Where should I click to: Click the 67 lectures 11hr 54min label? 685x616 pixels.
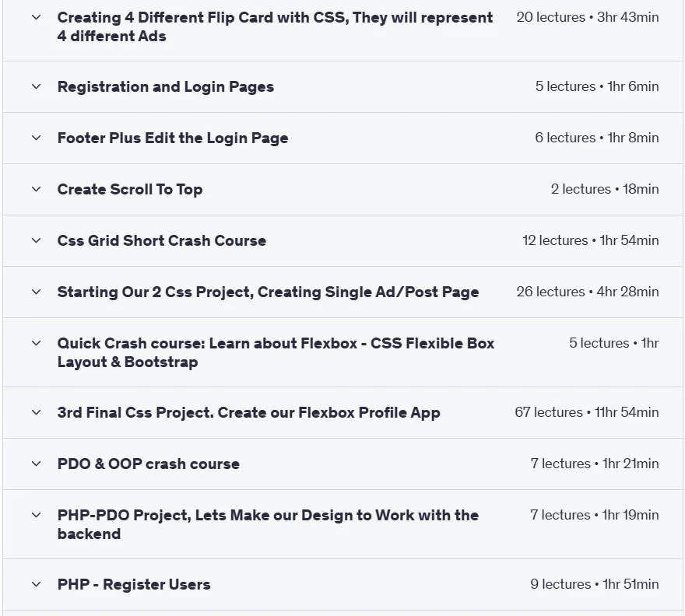(x=586, y=412)
